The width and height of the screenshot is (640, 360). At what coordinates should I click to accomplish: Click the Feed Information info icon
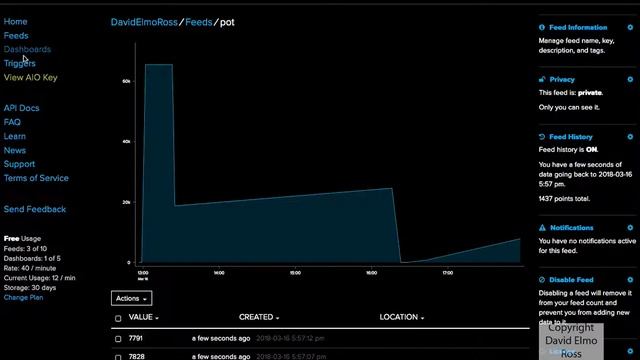(542, 27)
